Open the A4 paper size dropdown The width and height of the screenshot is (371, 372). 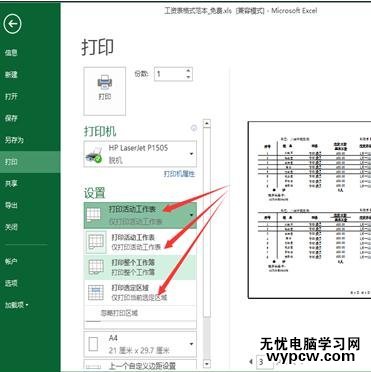[140, 344]
